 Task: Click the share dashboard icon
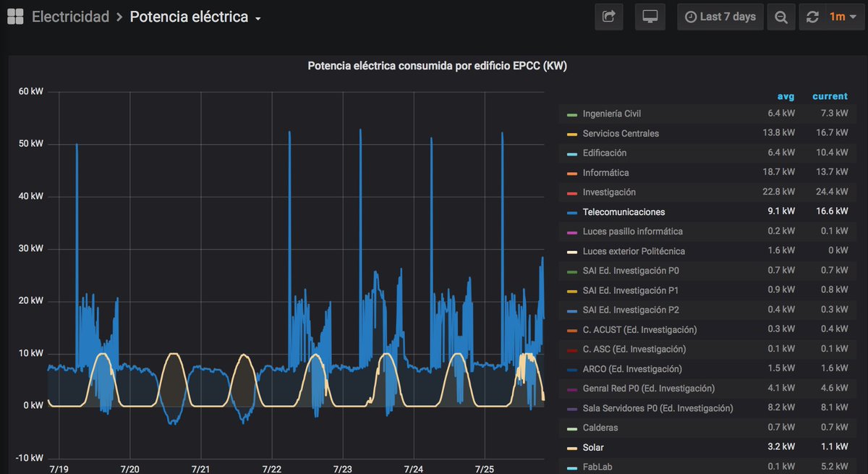[608, 17]
